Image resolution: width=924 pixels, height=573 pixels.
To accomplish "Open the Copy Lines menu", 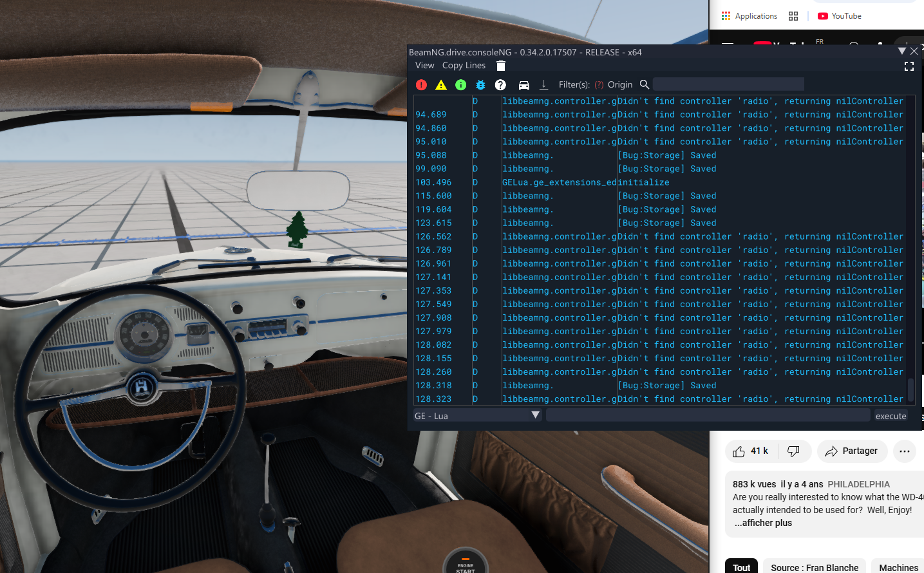I will click(x=464, y=65).
